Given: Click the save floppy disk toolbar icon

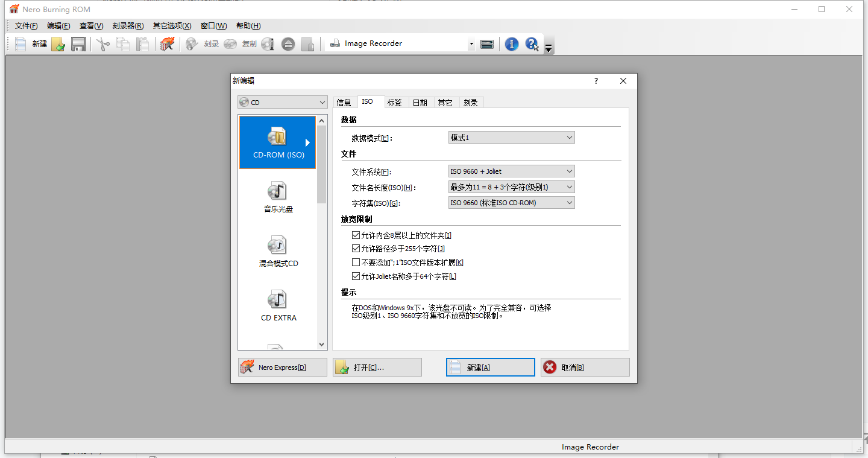Looking at the screenshot, I should [78, 43].
